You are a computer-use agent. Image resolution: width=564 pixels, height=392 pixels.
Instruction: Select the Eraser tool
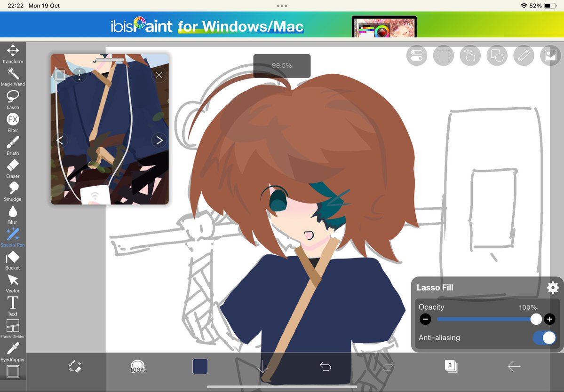click(x=13, y=169)
